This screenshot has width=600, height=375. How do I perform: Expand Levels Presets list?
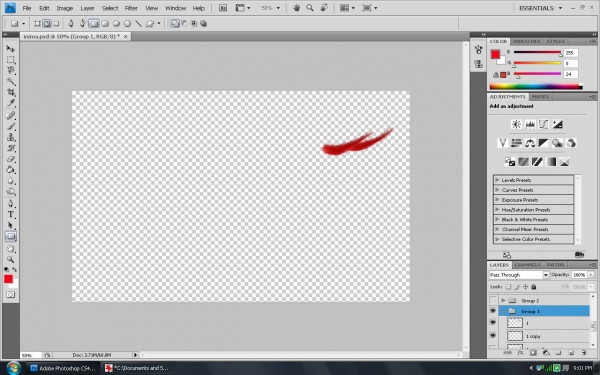point(497,180)
